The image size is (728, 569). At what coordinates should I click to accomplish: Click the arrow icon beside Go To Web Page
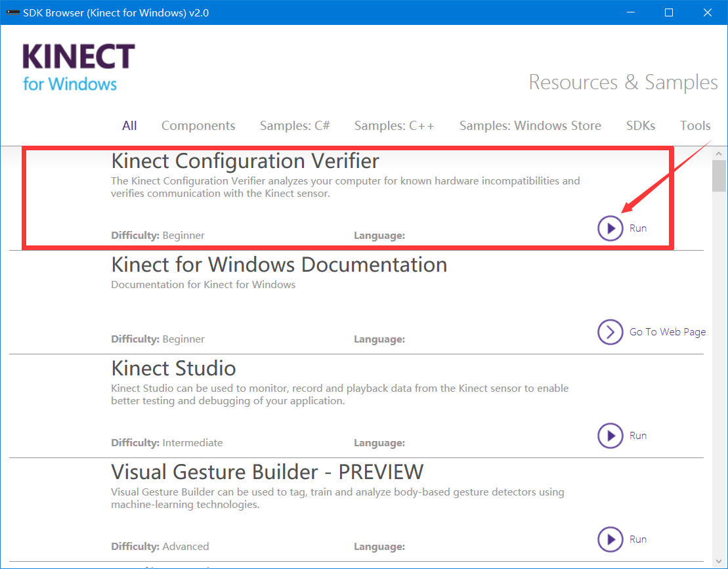click(x=610, y=332)
